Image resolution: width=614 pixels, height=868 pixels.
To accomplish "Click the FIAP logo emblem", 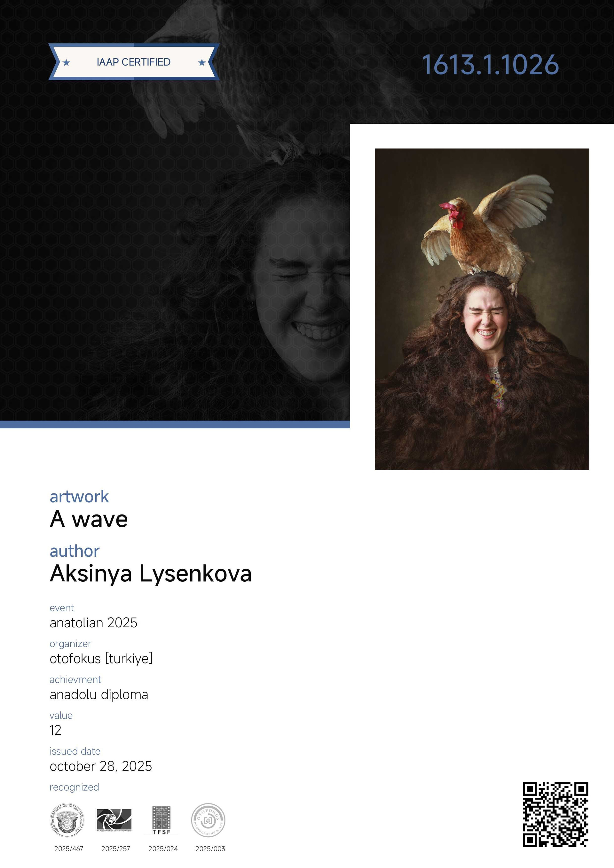I will pyautogui.click(x=67, y=820).
